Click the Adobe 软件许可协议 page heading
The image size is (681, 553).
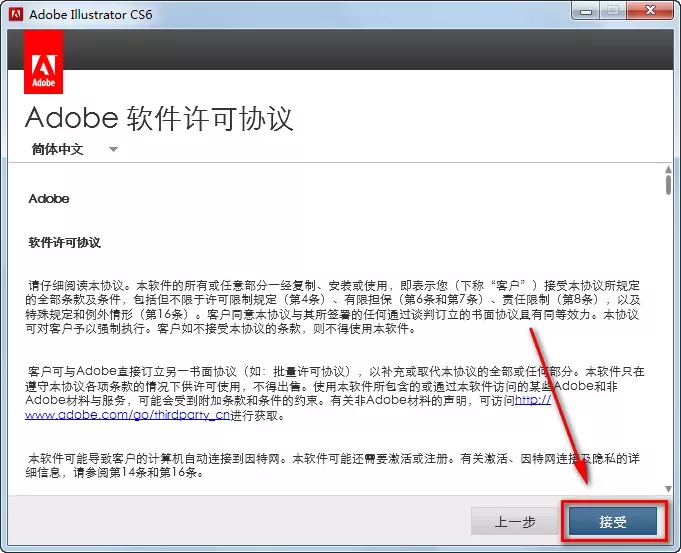click(x=159, y=118)
